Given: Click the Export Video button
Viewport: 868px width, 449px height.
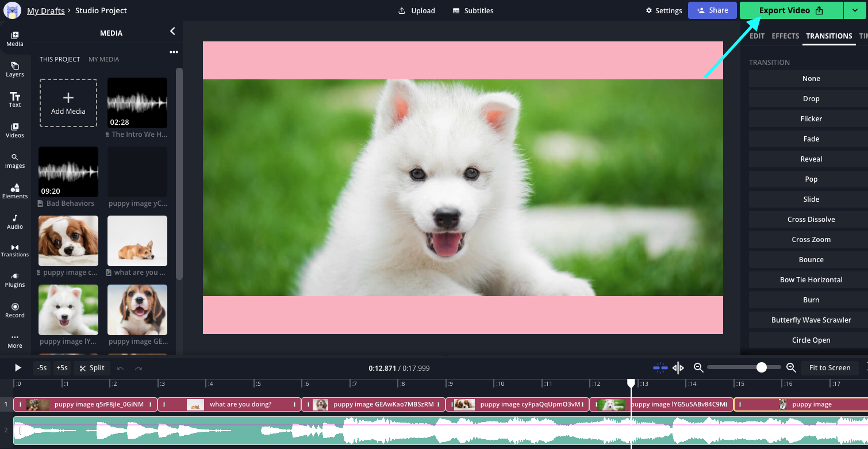Looking at the screenshot, I should click(791, 10).
